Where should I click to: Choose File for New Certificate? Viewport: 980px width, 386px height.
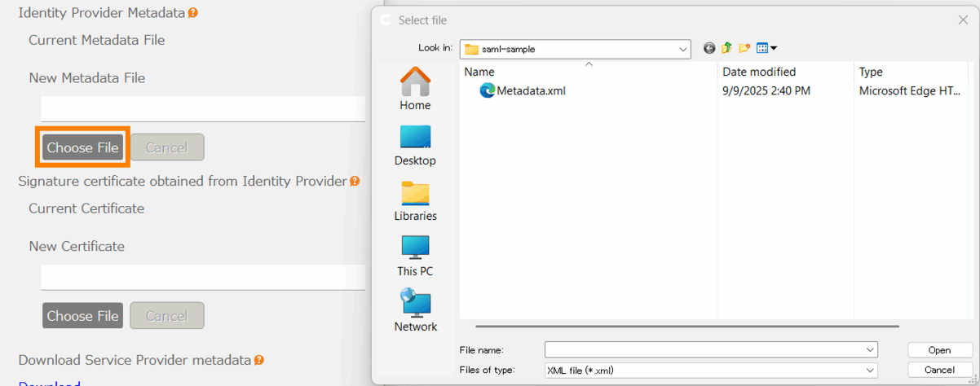[82, 316]
